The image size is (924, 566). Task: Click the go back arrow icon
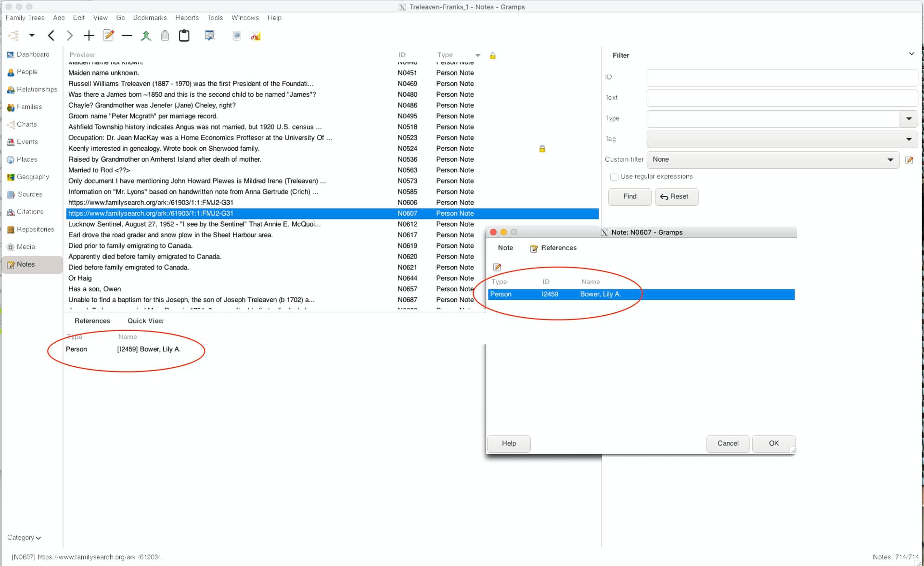point(51,36)
